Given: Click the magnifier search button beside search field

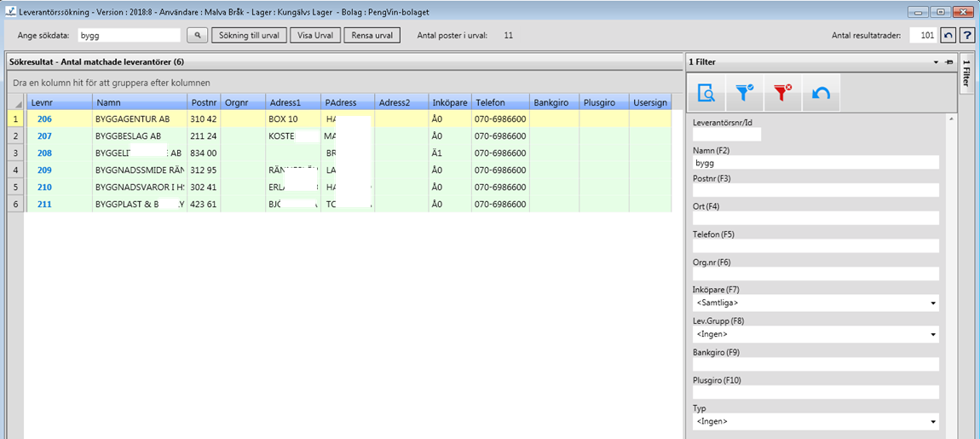Looking at the screenshot, I should 197,35.
